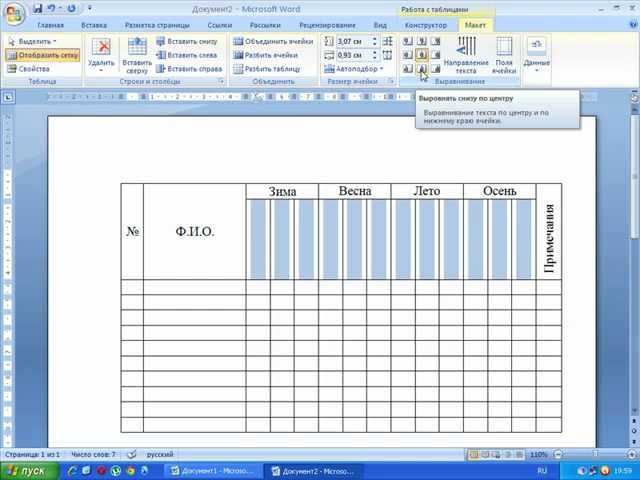Align text top left
Image resolution: width=640 pixels, height=480 pixels.
pos(408,41)
